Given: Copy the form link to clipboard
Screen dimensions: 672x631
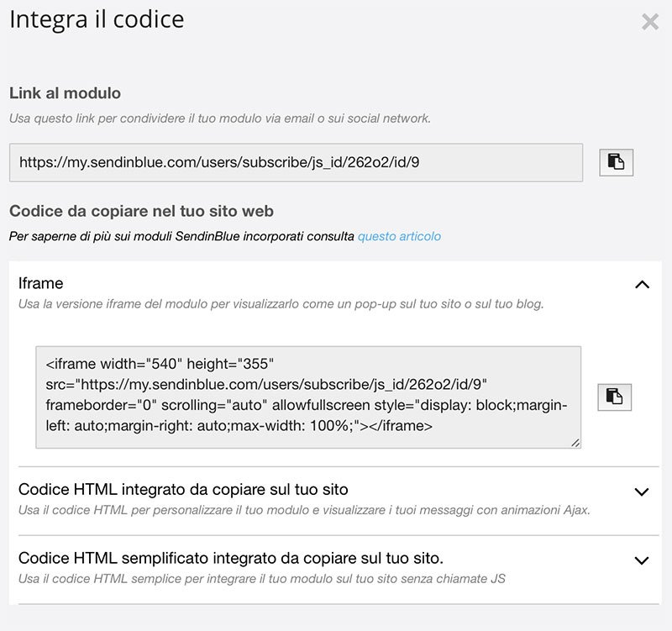Looking at the screenshot, I should (x=616, y=162).
